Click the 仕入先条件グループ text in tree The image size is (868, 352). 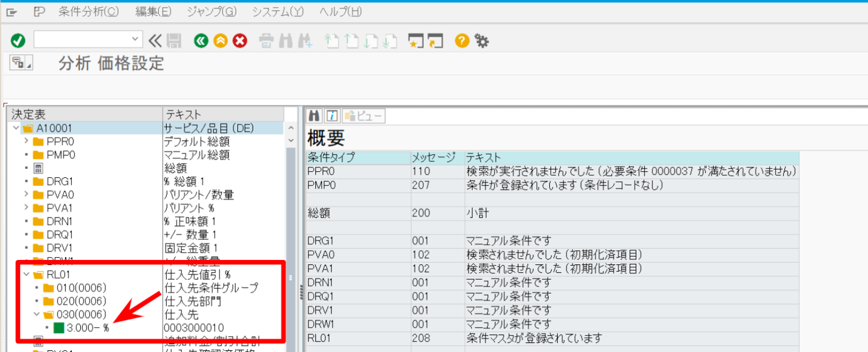pyautogui.click(x=211, y=288)
